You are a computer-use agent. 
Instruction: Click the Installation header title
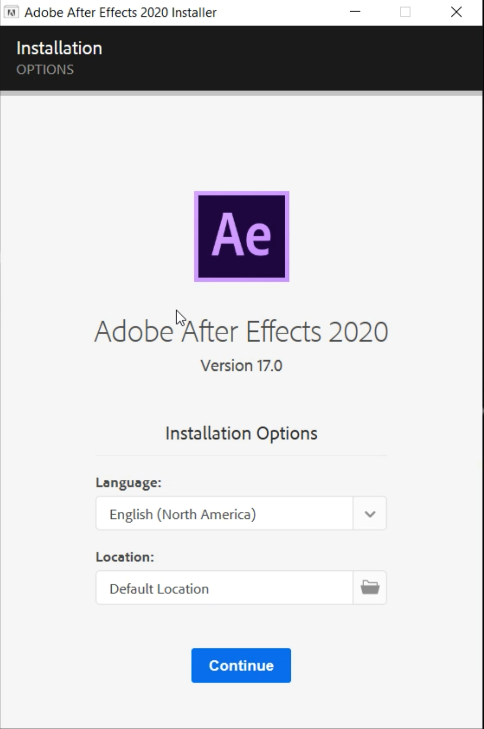pos(59,48)
